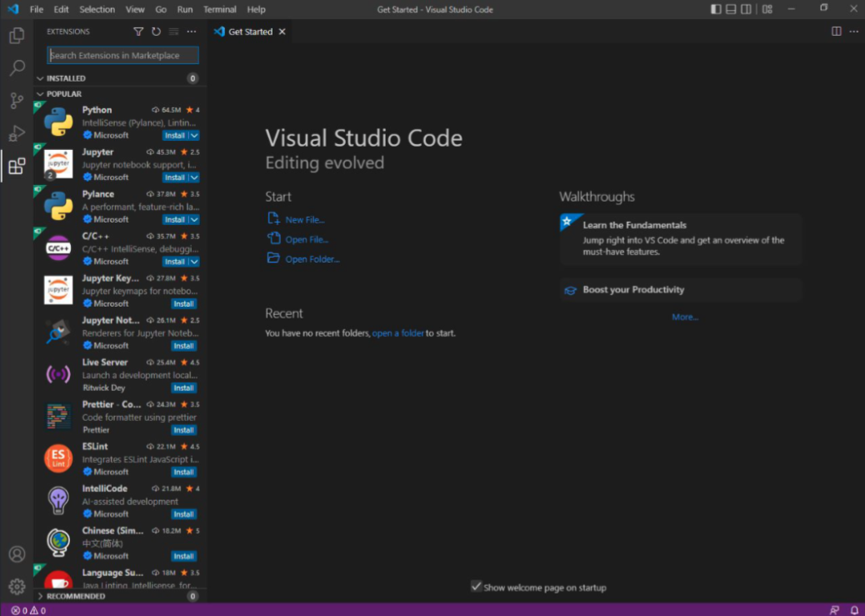The image size is (865, 616).
Task: Uncheck Show welcome page on startup
Action: [477, 587]
